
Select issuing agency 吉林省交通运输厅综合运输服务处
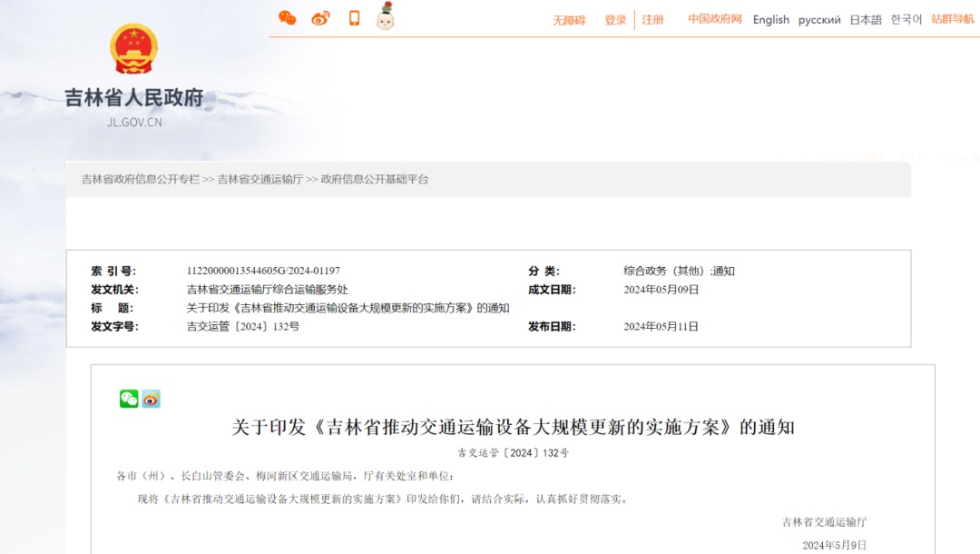[267, 290]
